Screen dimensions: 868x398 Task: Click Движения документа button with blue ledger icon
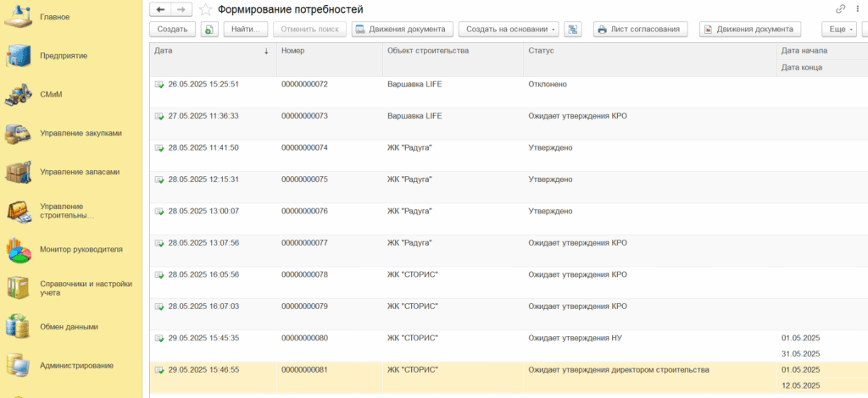403,30
